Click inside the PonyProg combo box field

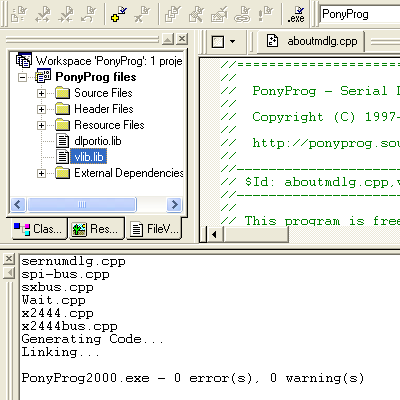[360, 14]
